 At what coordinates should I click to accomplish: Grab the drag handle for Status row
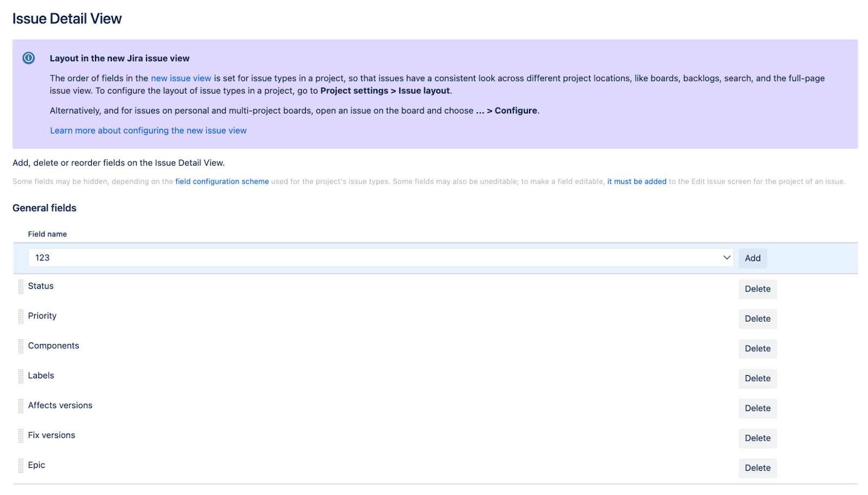[21, 287]
